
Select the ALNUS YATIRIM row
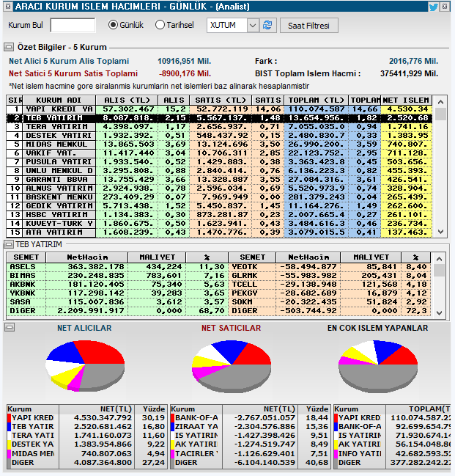[x=218, y=188]
